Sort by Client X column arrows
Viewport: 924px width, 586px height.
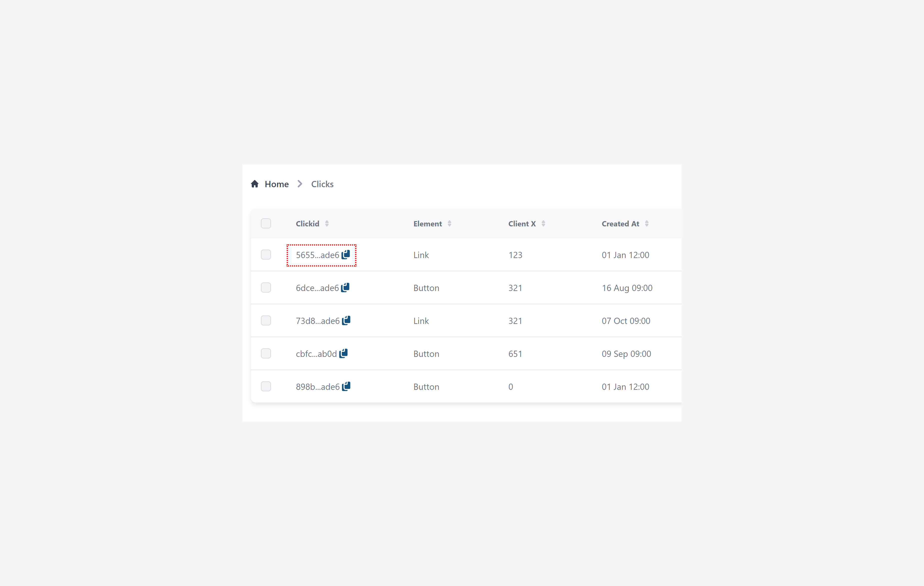[x=543, y=224]
